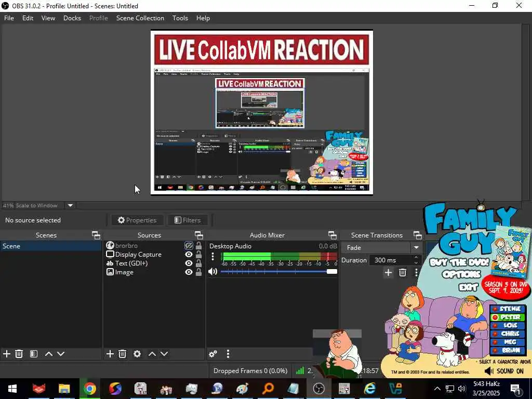
Task: Show the hidden brorbro source
Action: pos(189,245)
